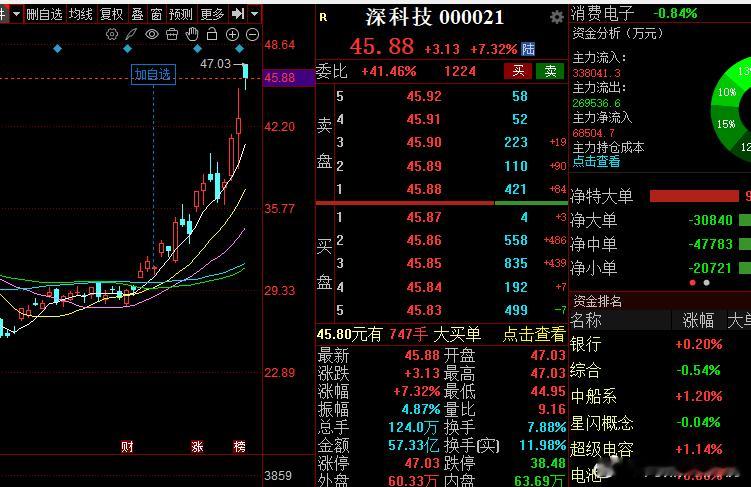The width and height of the screenshot is (751, 487).
Task: Click the blue 陆 badge after +7.32%
Action: 528,48
